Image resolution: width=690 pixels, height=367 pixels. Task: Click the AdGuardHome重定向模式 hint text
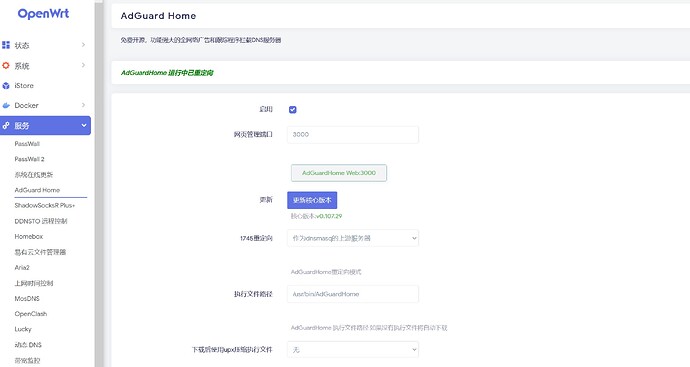[326, 272]
